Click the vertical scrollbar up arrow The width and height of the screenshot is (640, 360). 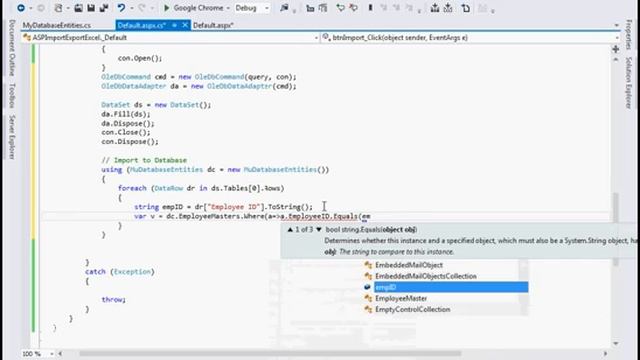click(x=616, y=60)
